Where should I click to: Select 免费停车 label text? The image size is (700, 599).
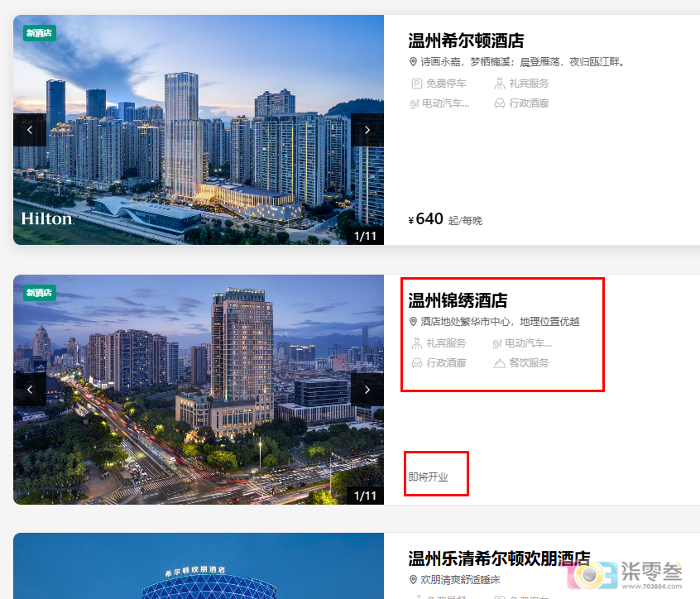pyautogui.click(x=446, y=84)
